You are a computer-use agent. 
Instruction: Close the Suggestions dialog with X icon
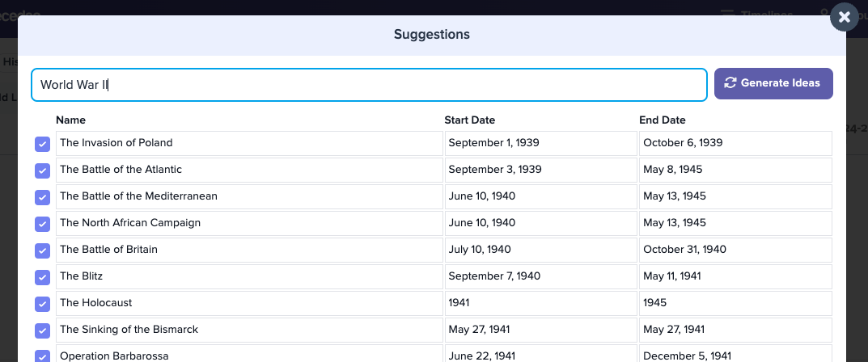[x=845, y=16]
